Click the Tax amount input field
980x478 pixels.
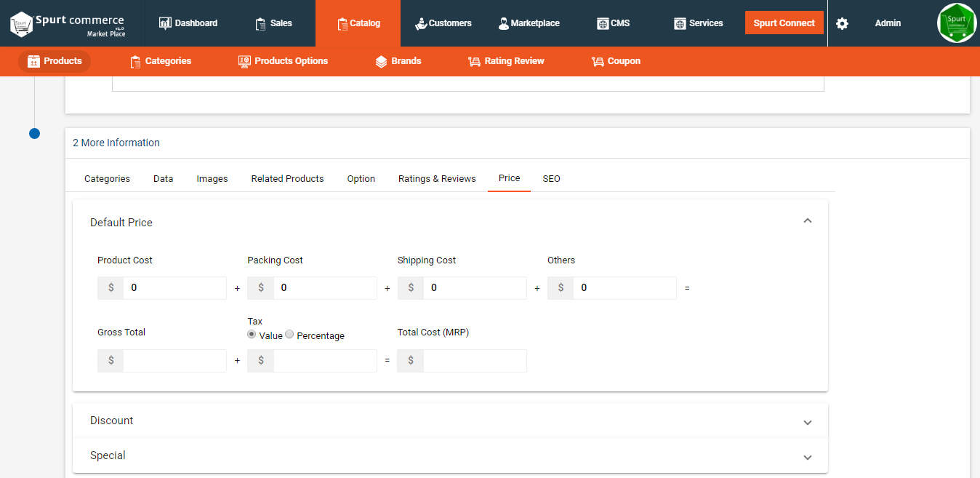(325, 361)
